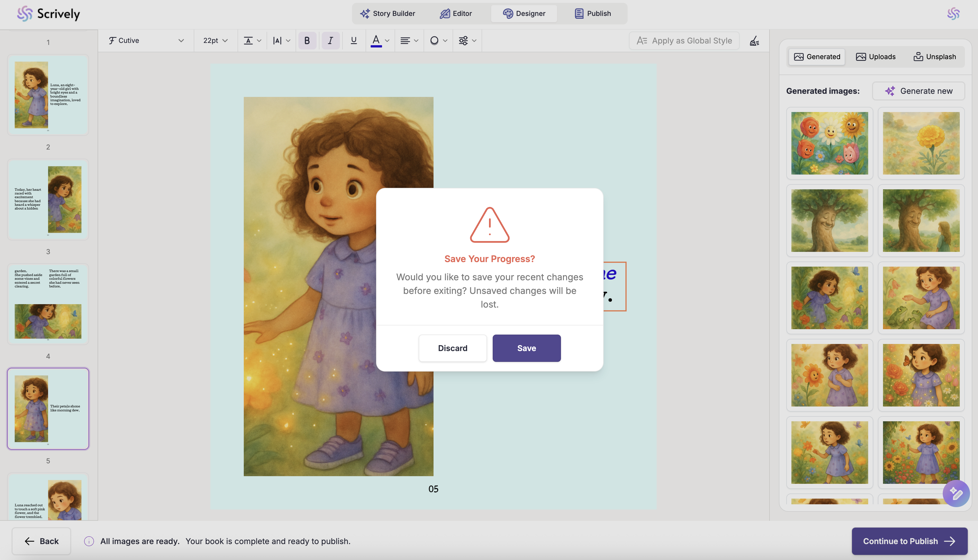Image resolution: width=978 pixels, height=560 pixels.
Task: Select page 2 thumbnail in sidebar
Action: (x=48, y=199)
